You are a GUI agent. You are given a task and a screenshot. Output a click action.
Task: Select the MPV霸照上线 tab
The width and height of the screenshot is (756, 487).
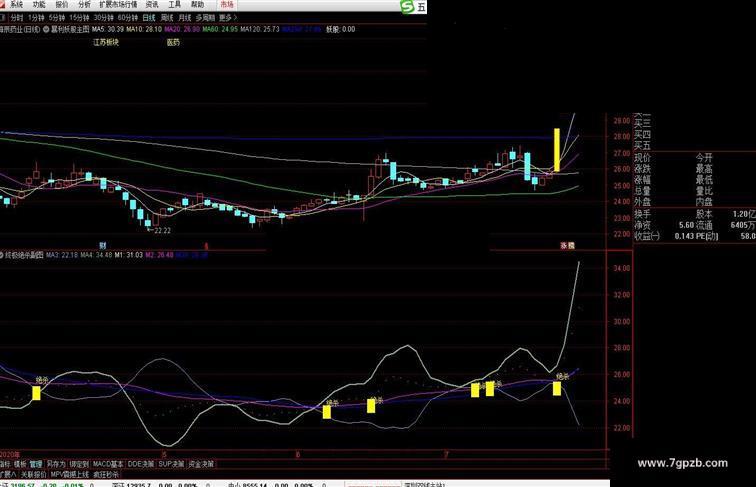pyautogui.click(x=70, y=474)
